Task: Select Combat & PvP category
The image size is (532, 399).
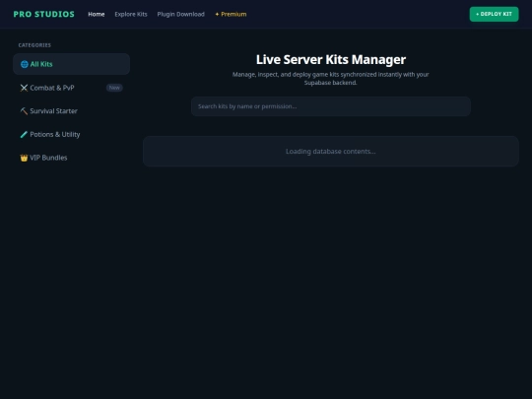Action: [x=72, y=88]
